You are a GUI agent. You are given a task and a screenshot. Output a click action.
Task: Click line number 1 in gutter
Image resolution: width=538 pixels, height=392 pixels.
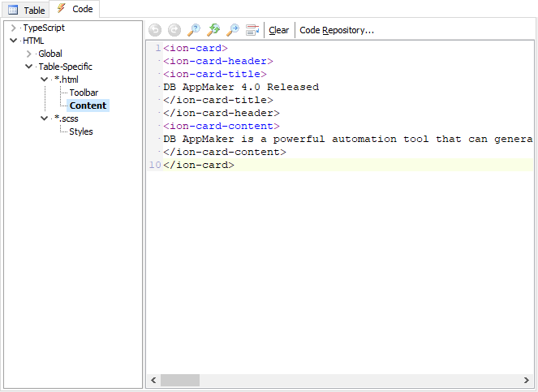coord(158,48)
